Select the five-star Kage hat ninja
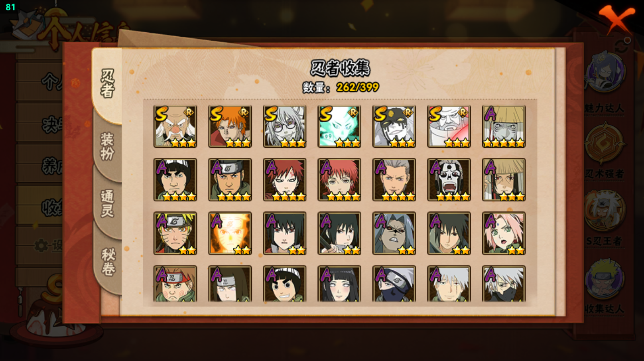 504,126
